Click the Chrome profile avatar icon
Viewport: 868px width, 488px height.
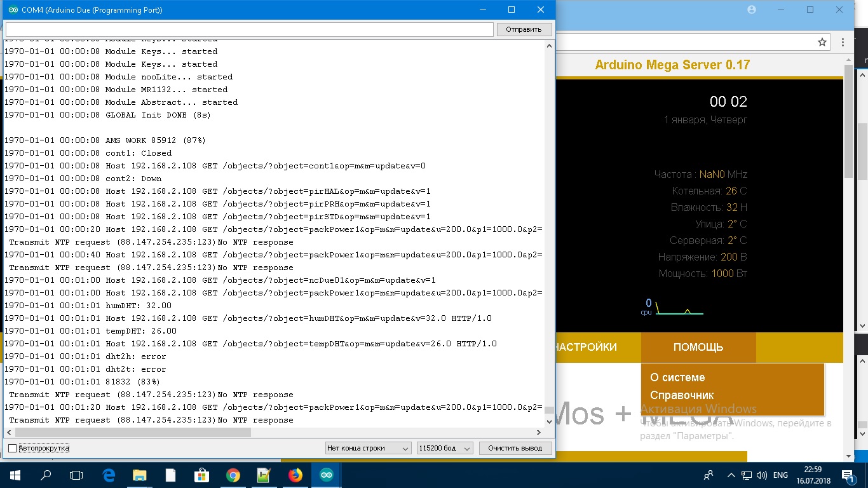[x=752, y=10]
